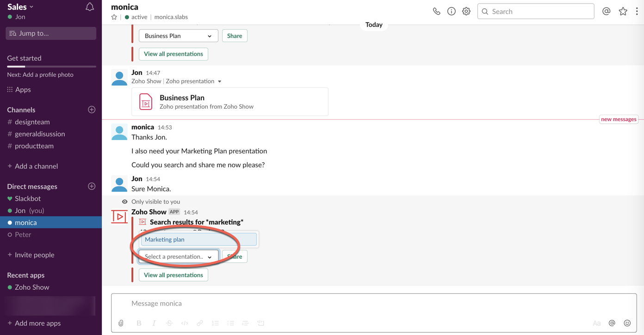Mention someone via composer at-sign
This screenshot has height=335, width=644.
point(612,323)
